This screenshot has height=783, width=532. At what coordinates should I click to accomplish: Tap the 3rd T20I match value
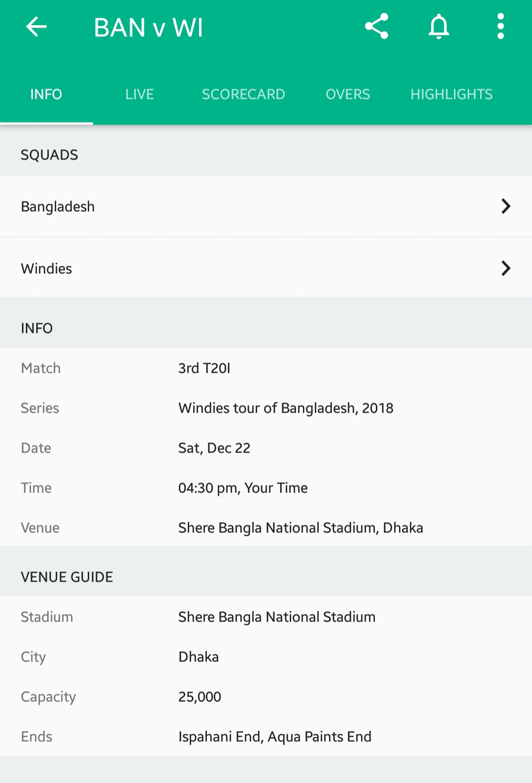coord(204,368)
